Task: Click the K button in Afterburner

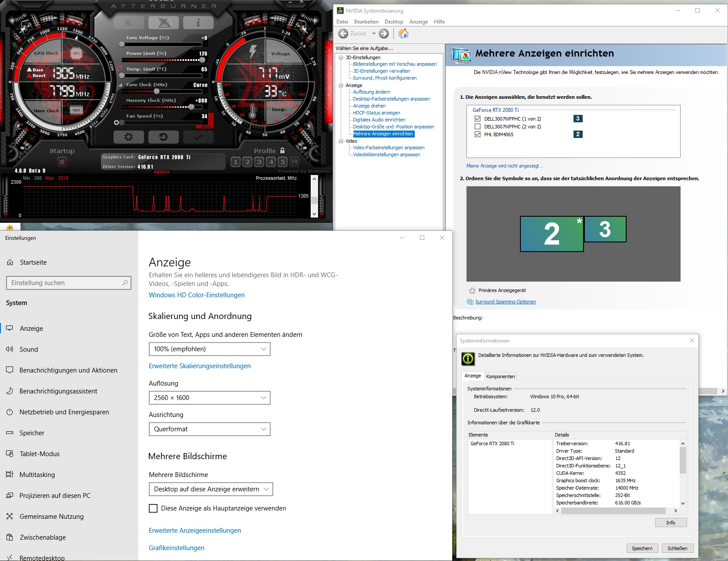Action: point(128,22)
